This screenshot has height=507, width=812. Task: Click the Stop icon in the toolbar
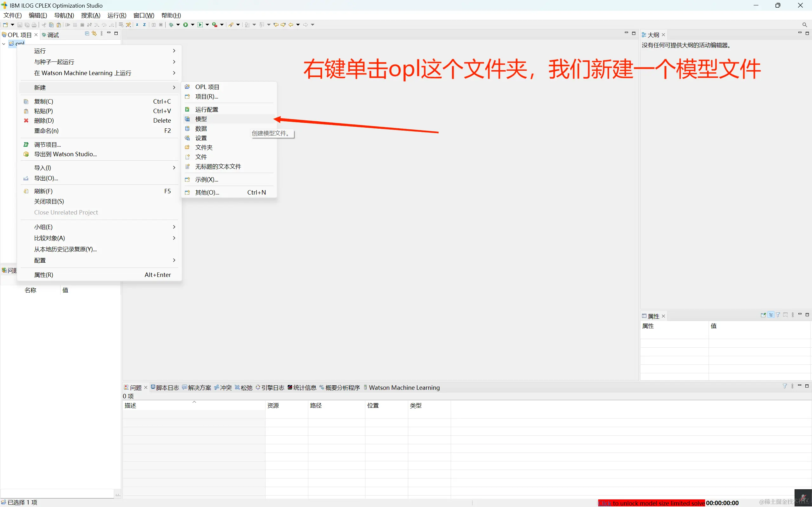tap(82, 24)
